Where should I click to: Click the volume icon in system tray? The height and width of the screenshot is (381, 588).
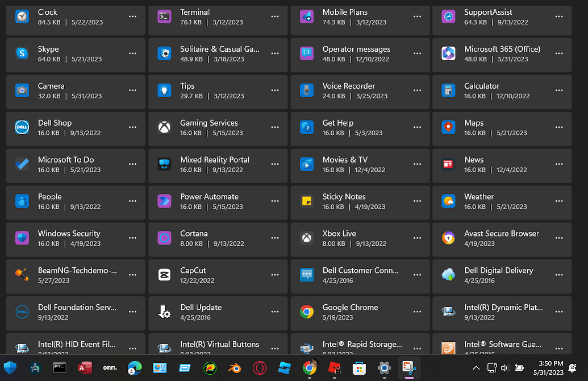click(x=505, y=368)
